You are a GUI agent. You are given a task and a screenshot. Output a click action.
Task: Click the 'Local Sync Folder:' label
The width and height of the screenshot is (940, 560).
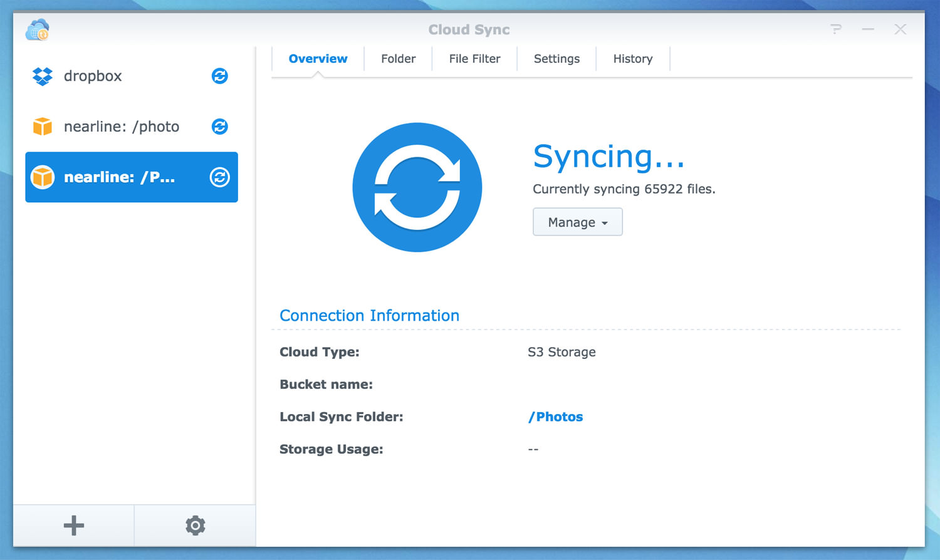(x=342, y=417)
